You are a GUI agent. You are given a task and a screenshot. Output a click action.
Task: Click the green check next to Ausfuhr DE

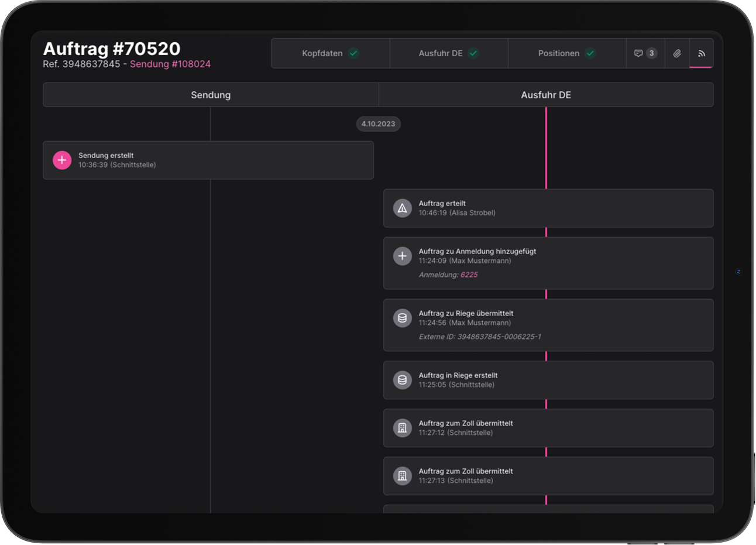pyautogui.click(x=473, y=53)
